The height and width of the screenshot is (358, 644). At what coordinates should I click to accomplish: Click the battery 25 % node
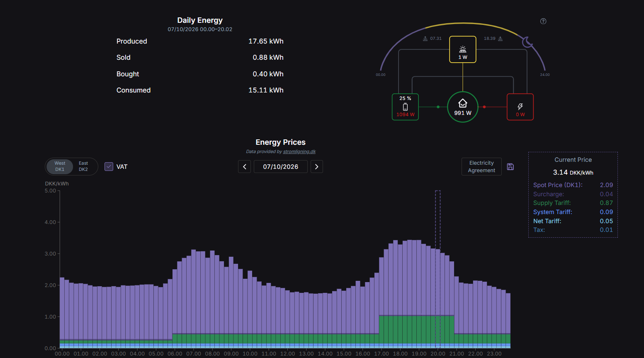[x=405, y=107]
